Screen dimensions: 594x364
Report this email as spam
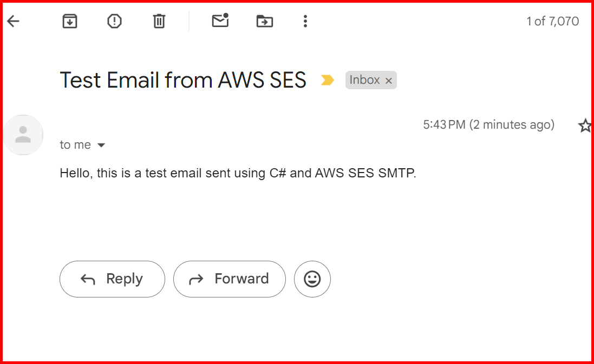pyautogui.click(x=114, y=21)
